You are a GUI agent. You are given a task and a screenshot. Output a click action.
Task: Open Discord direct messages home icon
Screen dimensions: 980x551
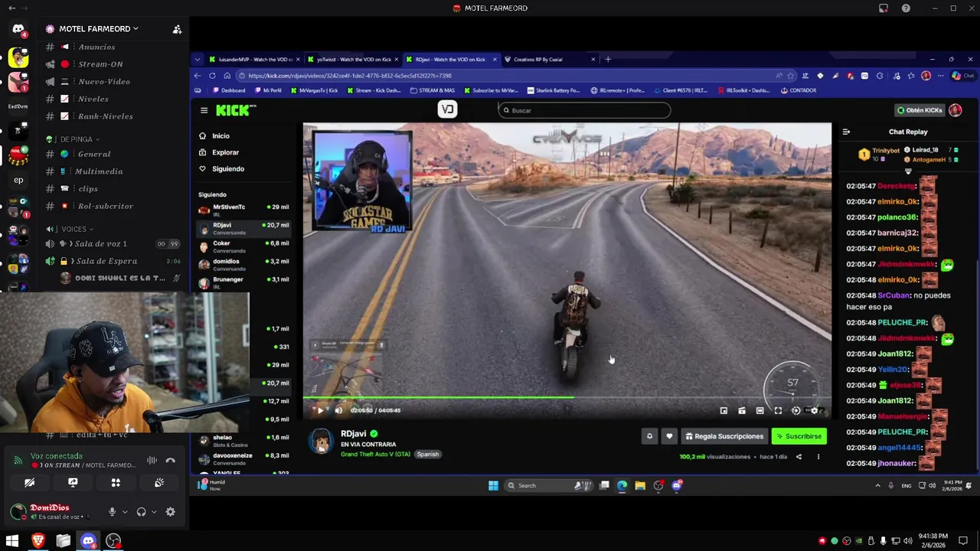coord(18,29)
